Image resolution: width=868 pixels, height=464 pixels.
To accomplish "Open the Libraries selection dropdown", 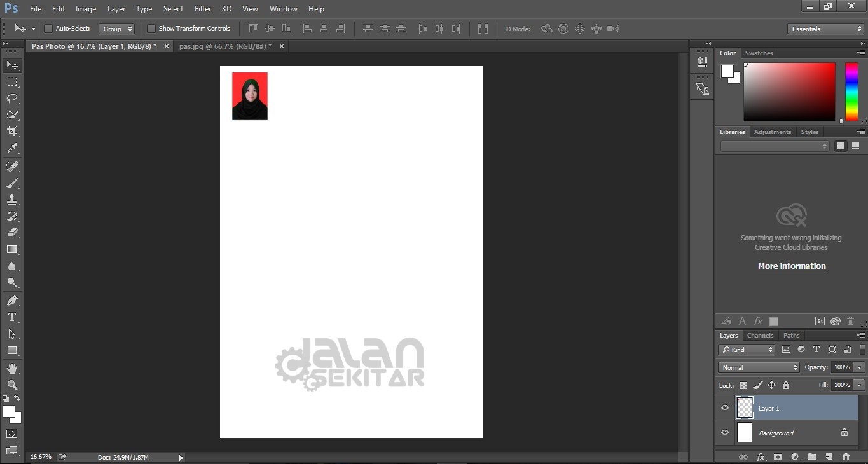I will 775,146.
